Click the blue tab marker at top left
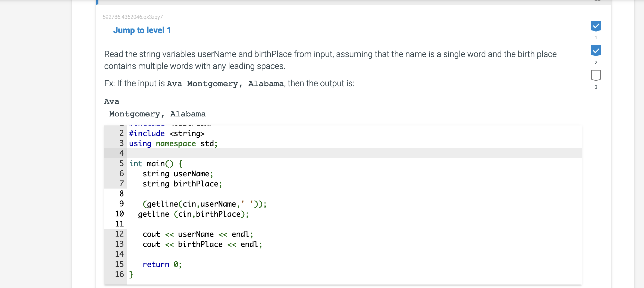 pyautogui.click(x=97, y=2)
